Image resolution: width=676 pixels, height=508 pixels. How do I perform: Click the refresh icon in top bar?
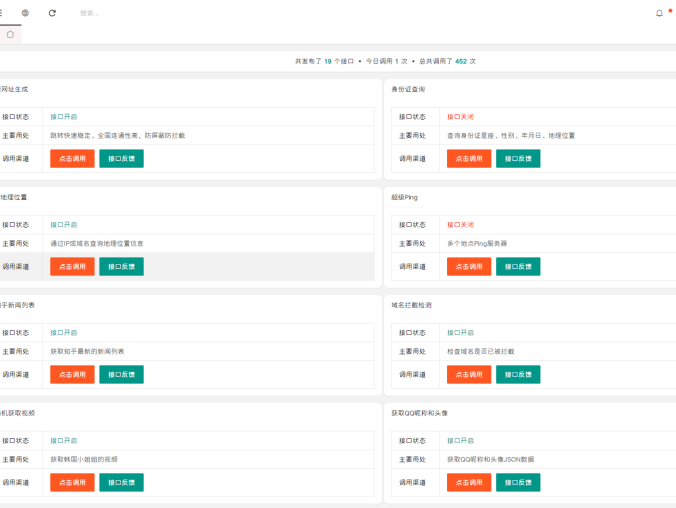tap(52, 13)
